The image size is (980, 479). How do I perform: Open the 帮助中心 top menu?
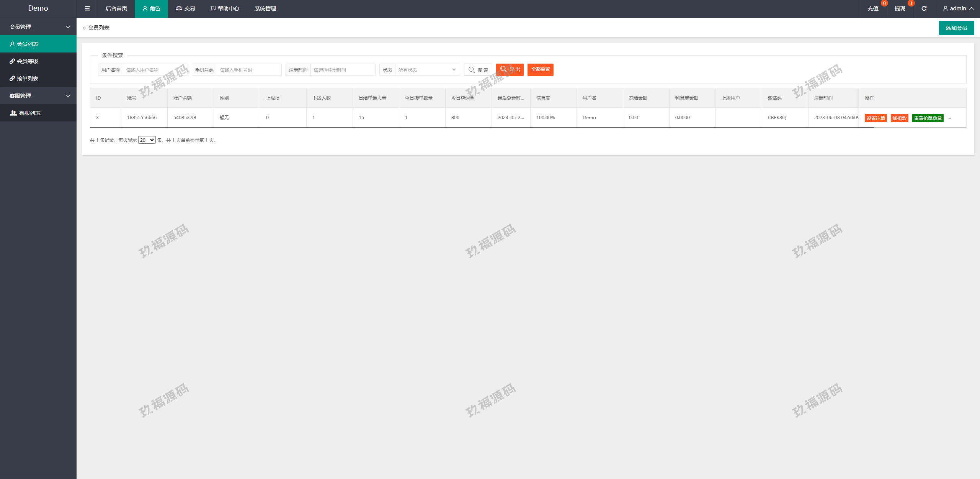coord(225,8)
